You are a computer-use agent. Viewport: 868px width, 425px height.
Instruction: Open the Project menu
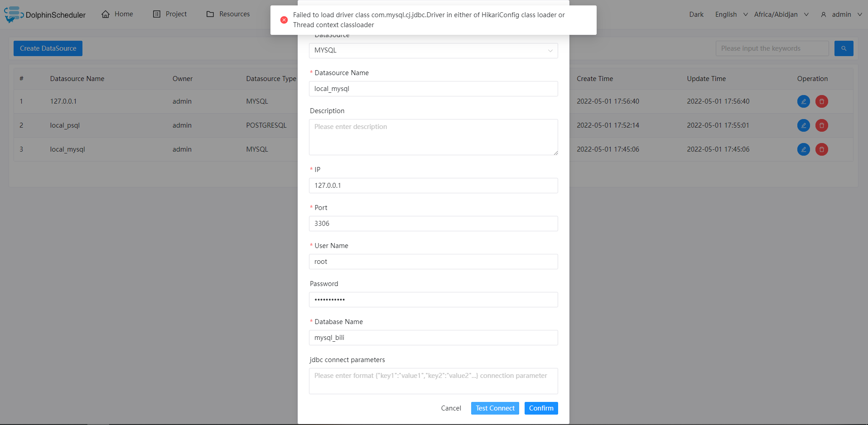[x=170, y=14]
